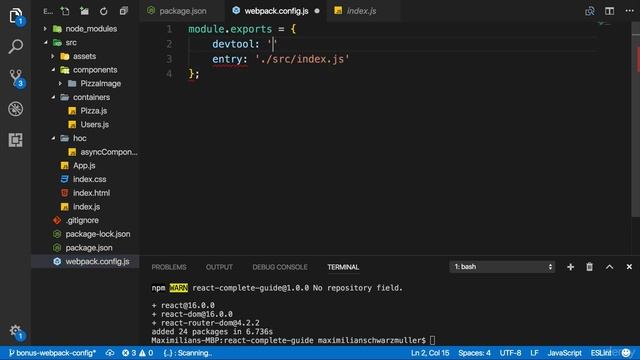Screen dimensions: 640x360
Task: Click the synchronize changes cloud icon
Action: (110, 353)
